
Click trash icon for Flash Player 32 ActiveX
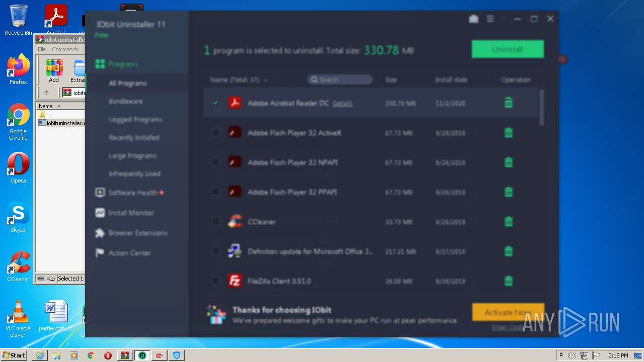508,133
